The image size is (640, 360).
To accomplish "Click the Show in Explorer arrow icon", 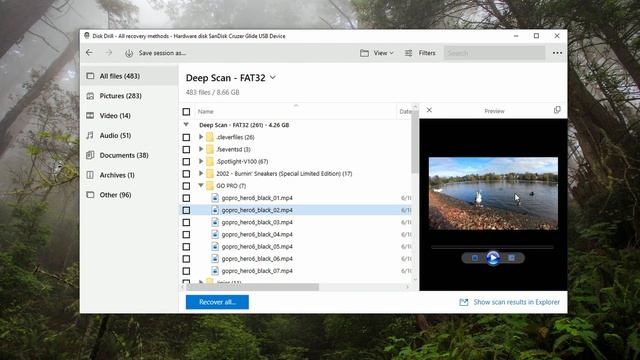I will (x=464, y=302).
